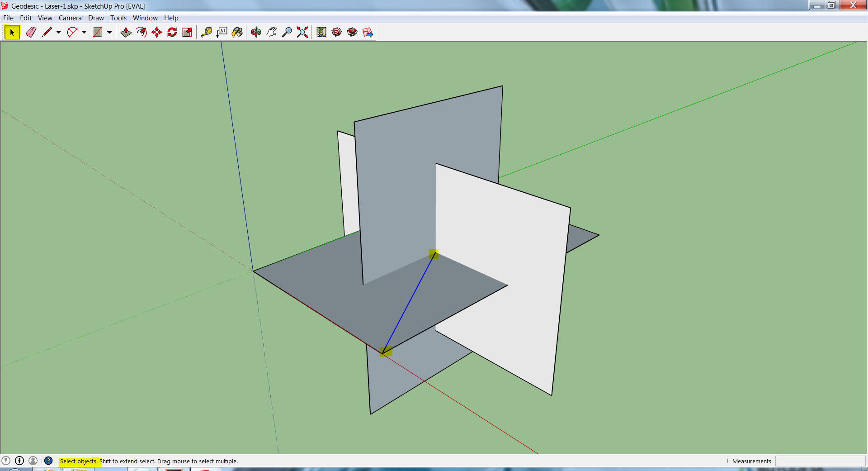This screenshot has width=868, height=471.
Task: Select the Line pencil tool
Action: (47, 32)
